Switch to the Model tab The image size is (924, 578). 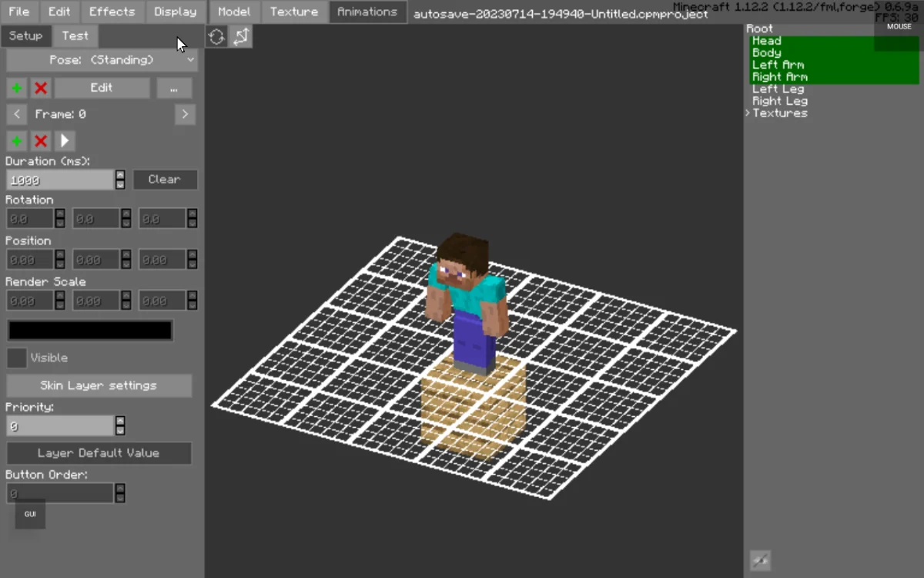pos(234,12)
